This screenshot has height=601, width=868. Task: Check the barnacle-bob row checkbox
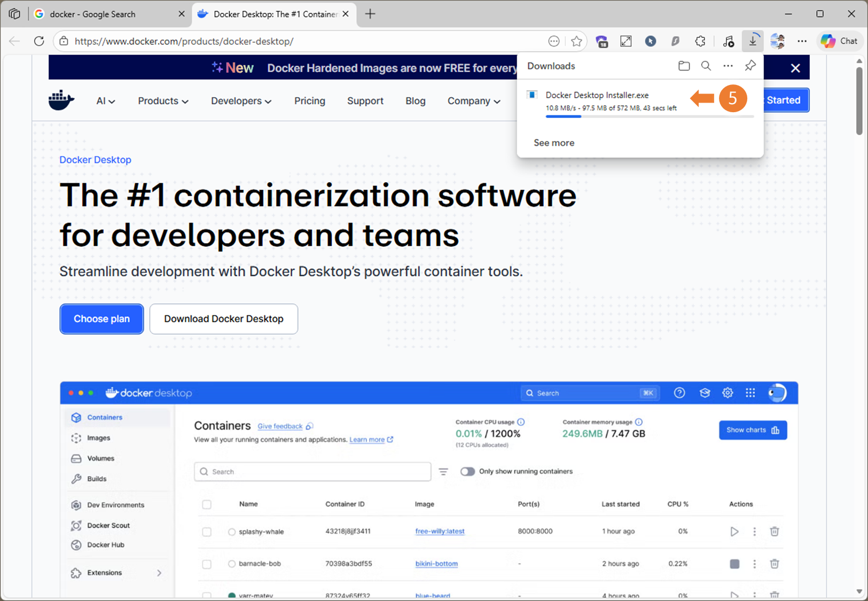coord(207,564)
